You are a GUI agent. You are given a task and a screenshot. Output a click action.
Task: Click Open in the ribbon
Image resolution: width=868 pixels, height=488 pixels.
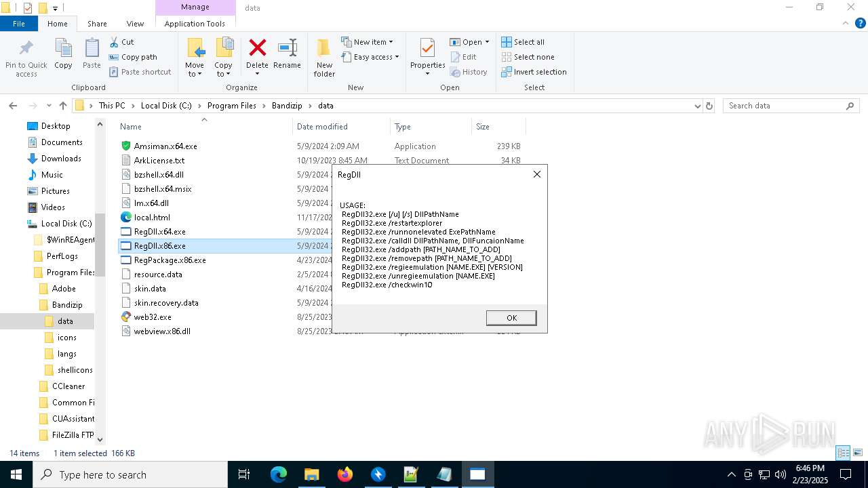(469, 42)
